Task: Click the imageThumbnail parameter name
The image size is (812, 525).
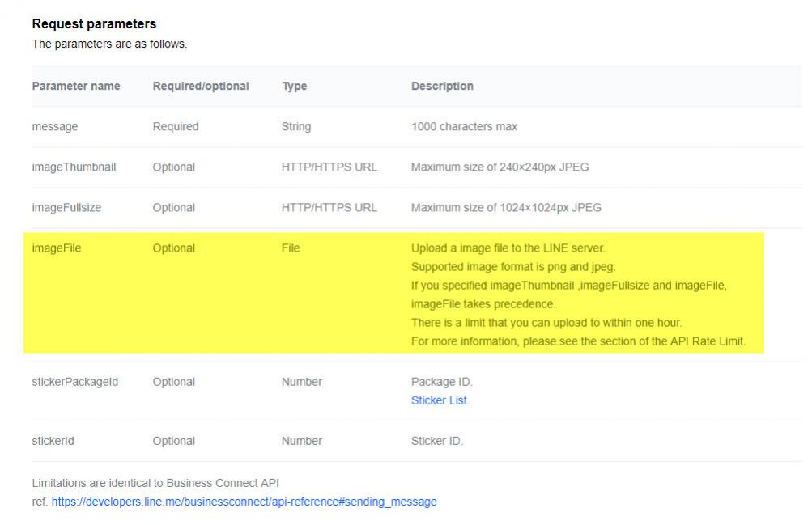Action: tap(74, 167)
